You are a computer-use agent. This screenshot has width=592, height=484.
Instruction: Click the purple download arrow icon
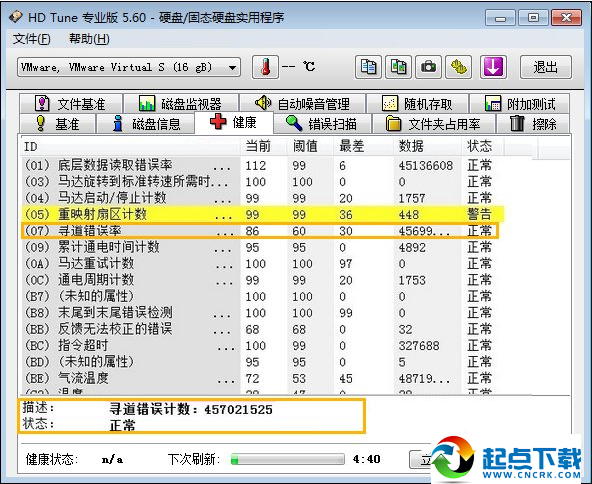point(493,67)
